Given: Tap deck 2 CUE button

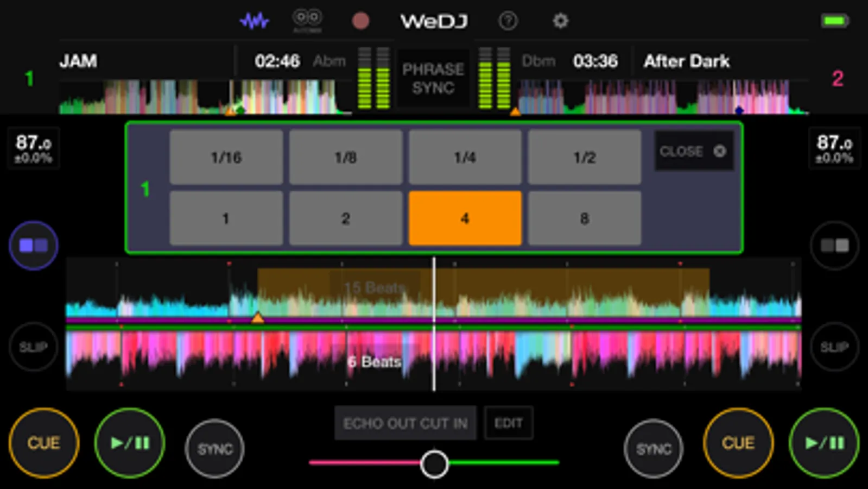Looking at the screenshot, I should click(x=738, y=443).
